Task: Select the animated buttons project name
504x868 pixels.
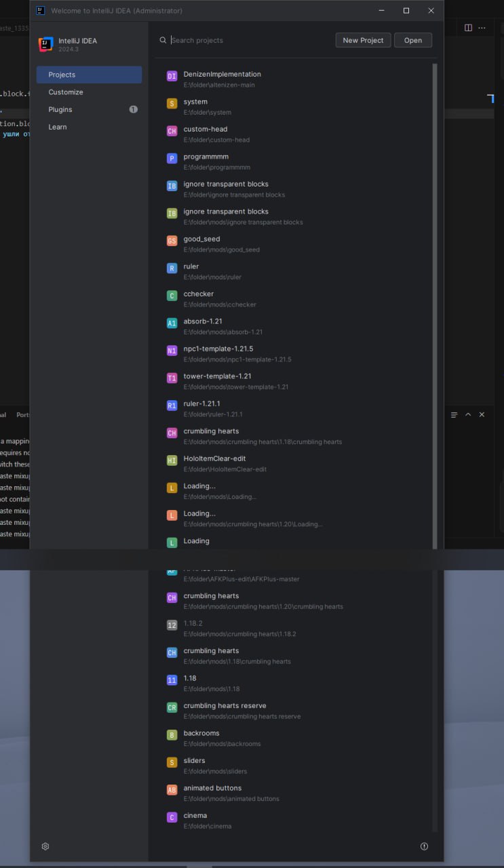Action: 212,788
